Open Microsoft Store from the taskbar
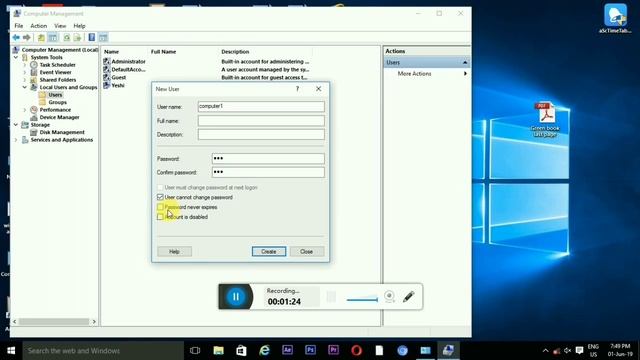Viewport: 640px width, 360px height. pos(241,350)
